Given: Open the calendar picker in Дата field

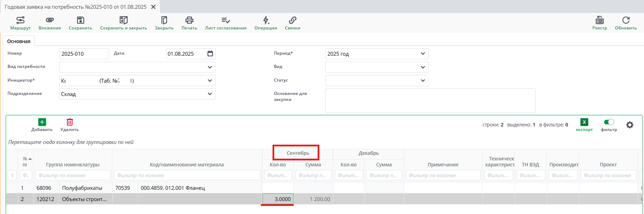Looking at the screenshot, I should point(210,54).
